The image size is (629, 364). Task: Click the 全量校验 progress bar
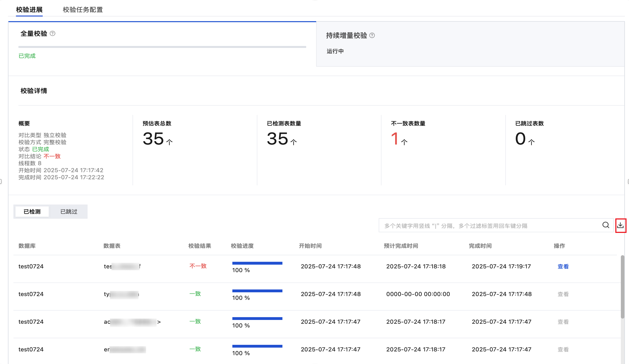click(162, 47)
